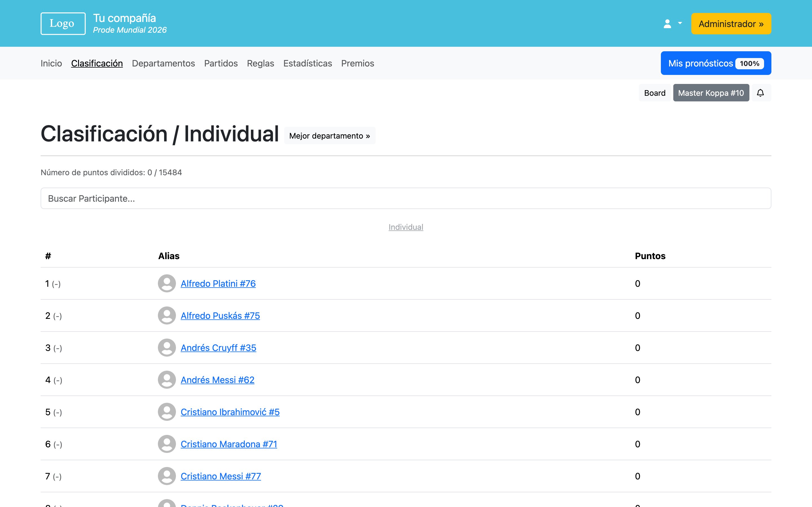Image resolution: width=812 pixels, height=507 pixels.
Task: Open Mis pronósticos page
Action: pyautogui.click(x=715, y=63)
